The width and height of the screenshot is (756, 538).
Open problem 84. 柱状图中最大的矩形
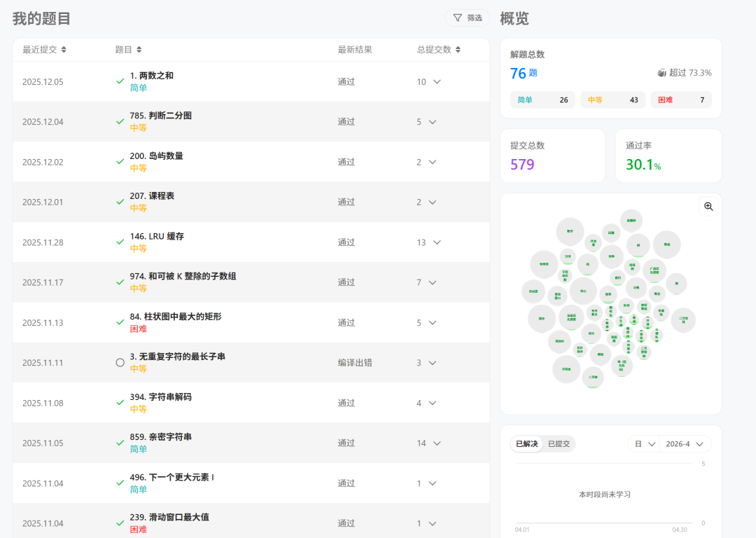176,317
